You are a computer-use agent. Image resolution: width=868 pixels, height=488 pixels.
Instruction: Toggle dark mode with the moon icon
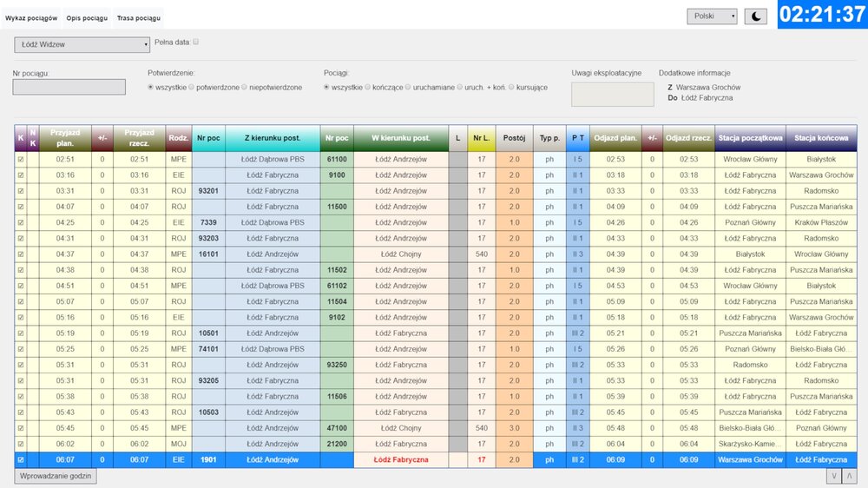755,16
